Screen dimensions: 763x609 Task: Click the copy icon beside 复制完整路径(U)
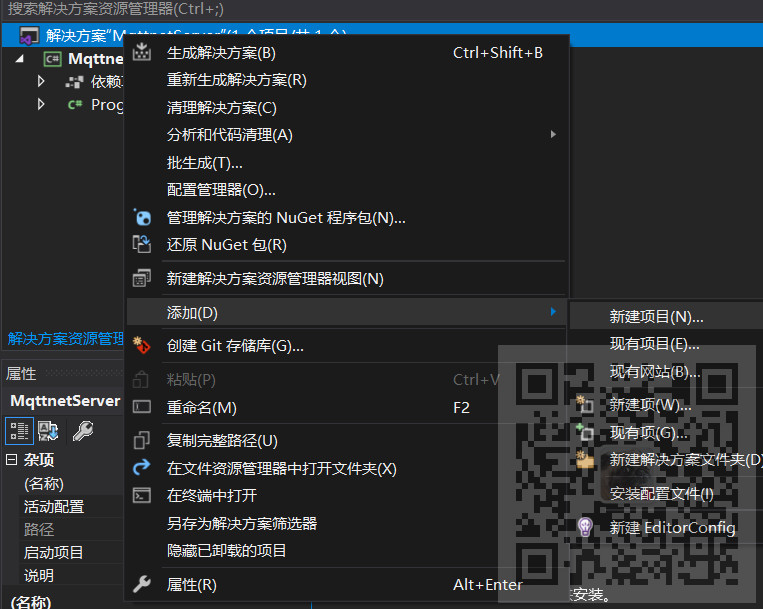pyautogui.click(x=142, y=440)
